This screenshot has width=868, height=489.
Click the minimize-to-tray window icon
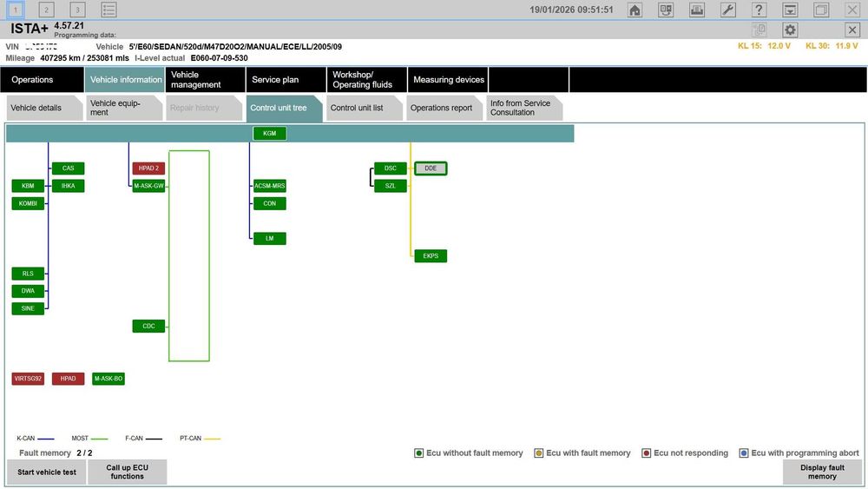click(x=790, y=10)
